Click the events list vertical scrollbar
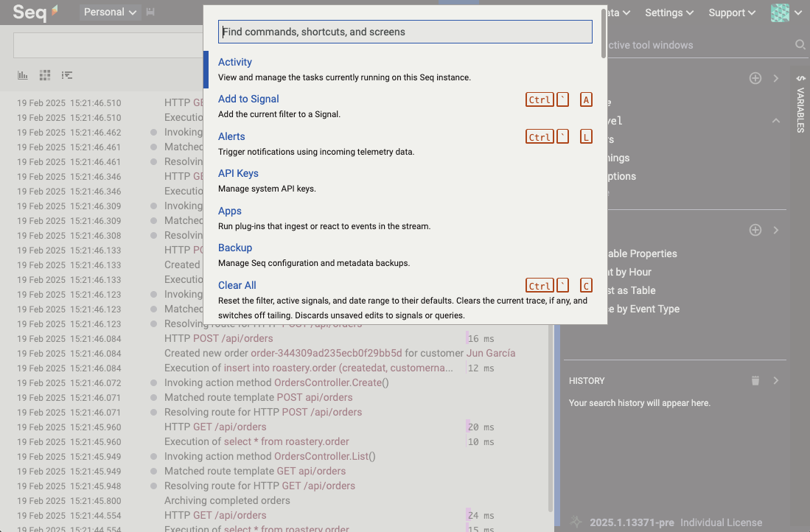This screenshot has width=810, height=532. click(x=551, y=419)
